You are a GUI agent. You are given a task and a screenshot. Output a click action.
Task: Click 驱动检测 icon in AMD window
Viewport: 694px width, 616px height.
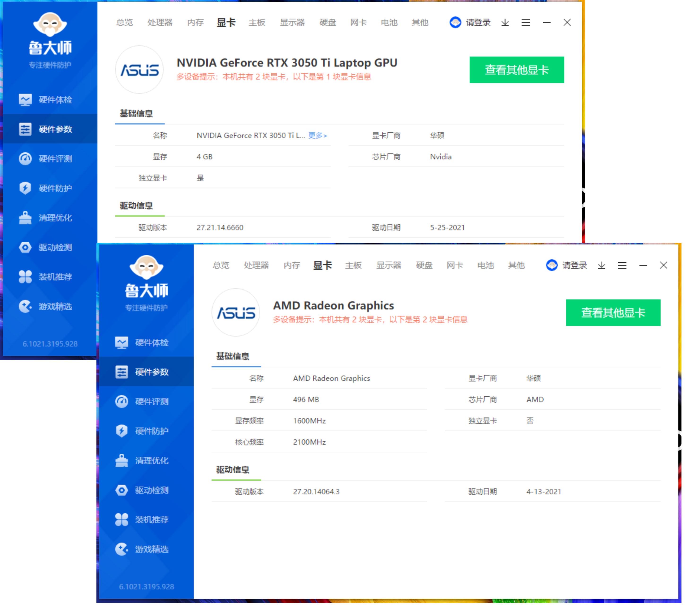(121, 490)
